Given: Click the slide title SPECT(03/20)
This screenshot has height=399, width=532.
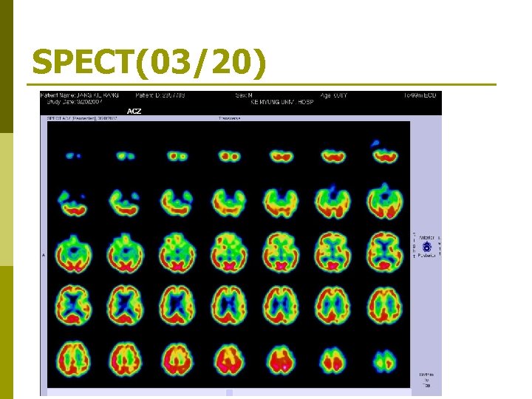Looking at the screenshot, I should [149, 62].
